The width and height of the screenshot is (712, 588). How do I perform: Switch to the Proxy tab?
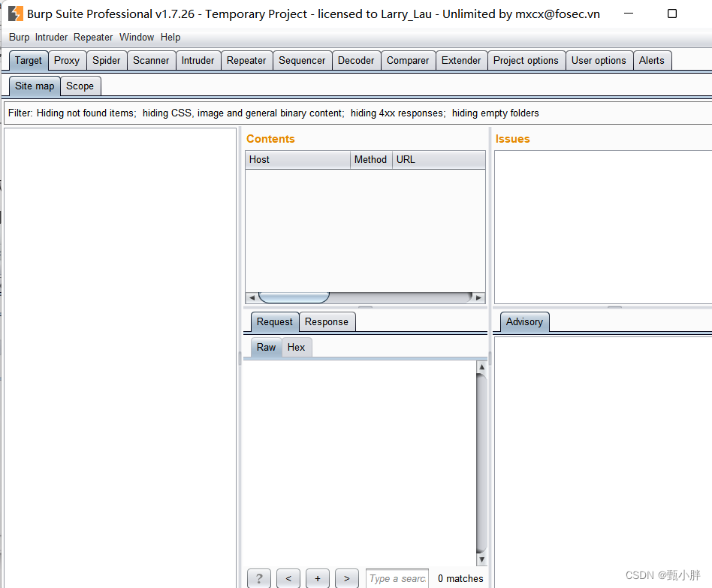click(x=67, y=60)
